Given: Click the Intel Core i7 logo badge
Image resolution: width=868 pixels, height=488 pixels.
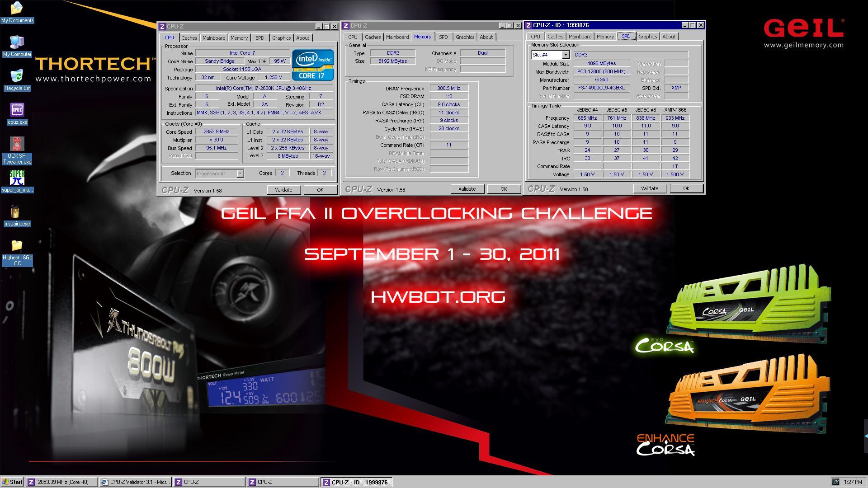Looking at the screenshot, I should (x=313, y=65).
